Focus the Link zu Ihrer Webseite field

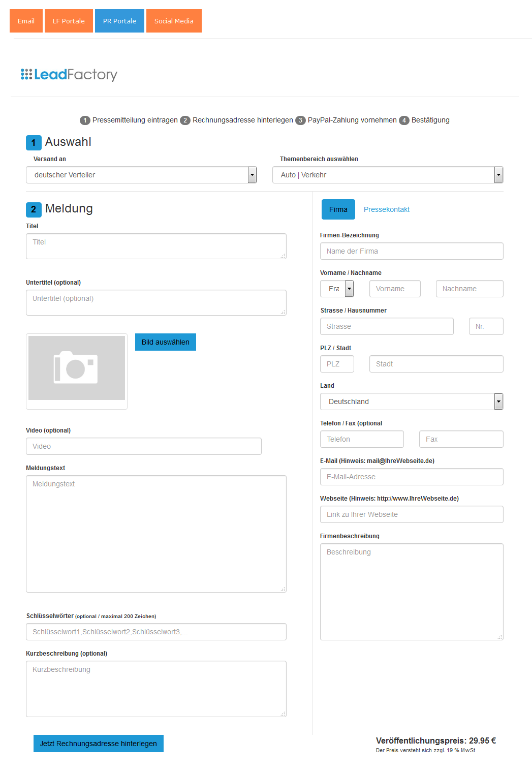(412, 514)
